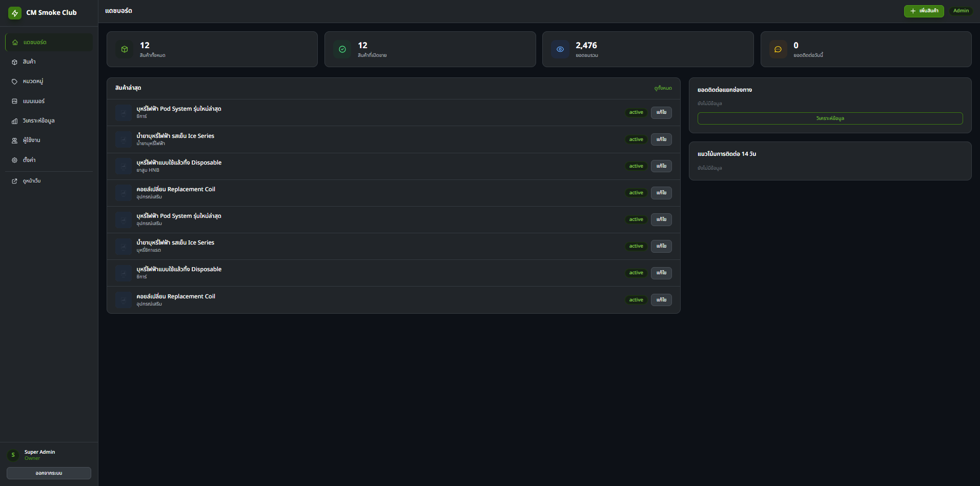This screenshot has width=980, height=486.
Task: Click the green เพิ่มสินค้า button
Action: (924, 11)
